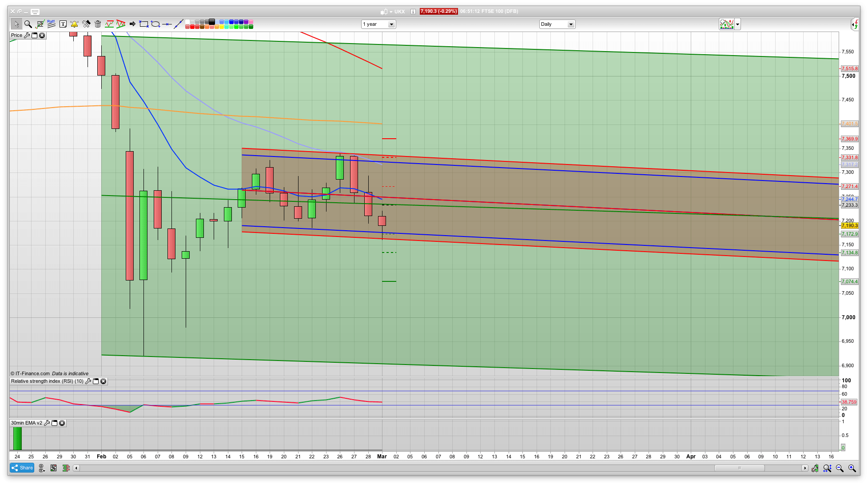This screenshot has width=868, height=485.
Task: Click the 7,515.8 price axis label
Action: [x=849, y=68]
